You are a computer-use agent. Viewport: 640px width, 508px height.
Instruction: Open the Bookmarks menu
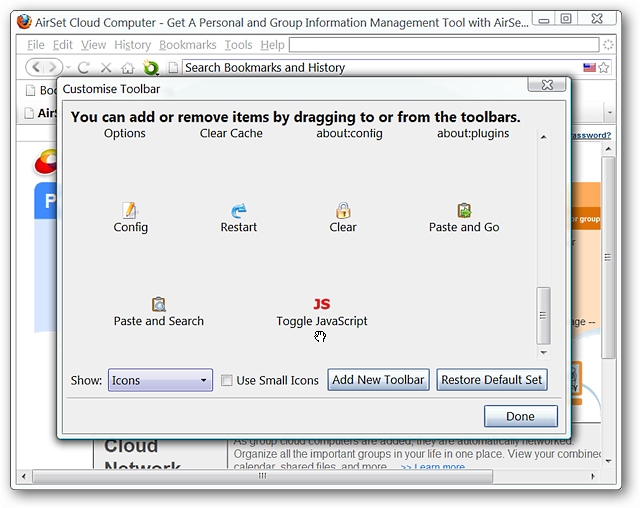pos(187,44)
